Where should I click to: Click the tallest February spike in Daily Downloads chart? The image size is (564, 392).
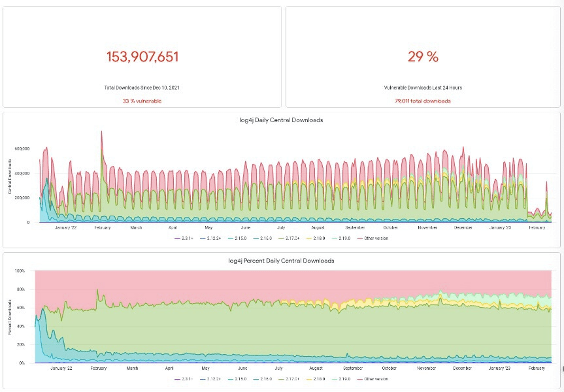tap(101, 133)
